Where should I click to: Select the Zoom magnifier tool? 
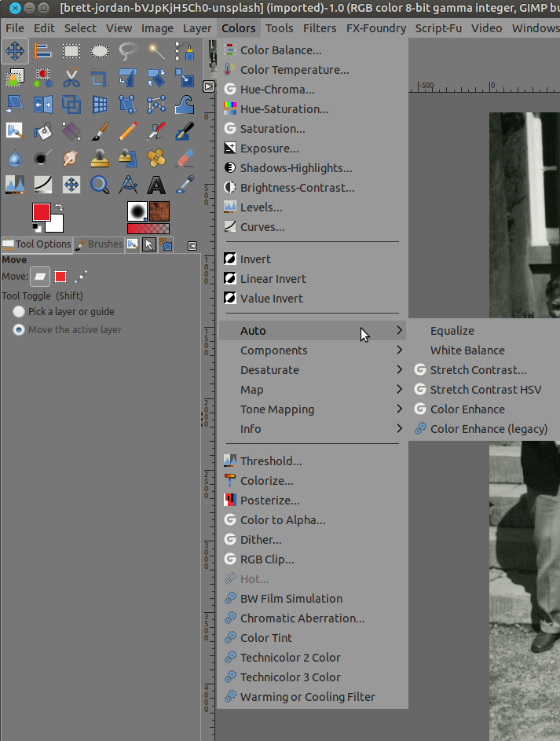[99, 185]
